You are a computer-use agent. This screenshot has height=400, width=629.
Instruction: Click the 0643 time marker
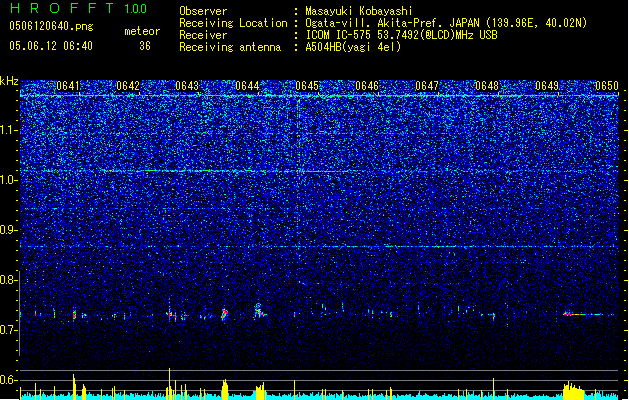coord(187,86)
